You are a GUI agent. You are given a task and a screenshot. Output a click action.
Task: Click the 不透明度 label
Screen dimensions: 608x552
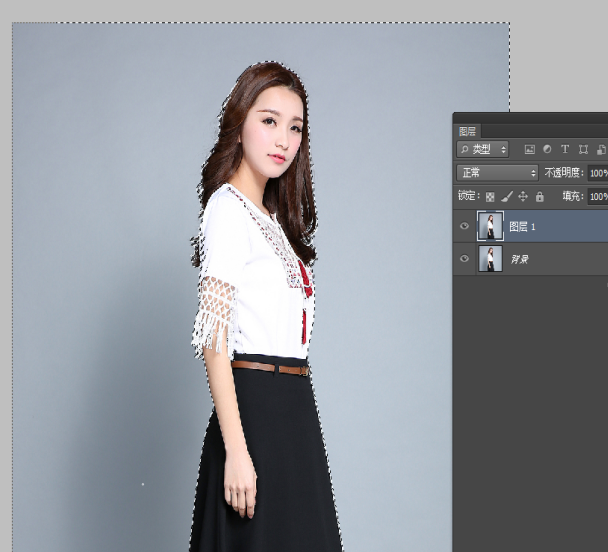click(563, 172)
